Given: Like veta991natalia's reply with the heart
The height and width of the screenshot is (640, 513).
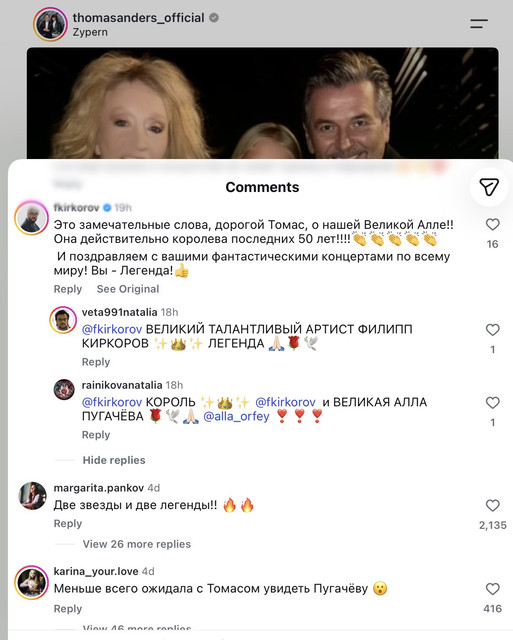Looking at the screenshot, I should coord(493,329).
